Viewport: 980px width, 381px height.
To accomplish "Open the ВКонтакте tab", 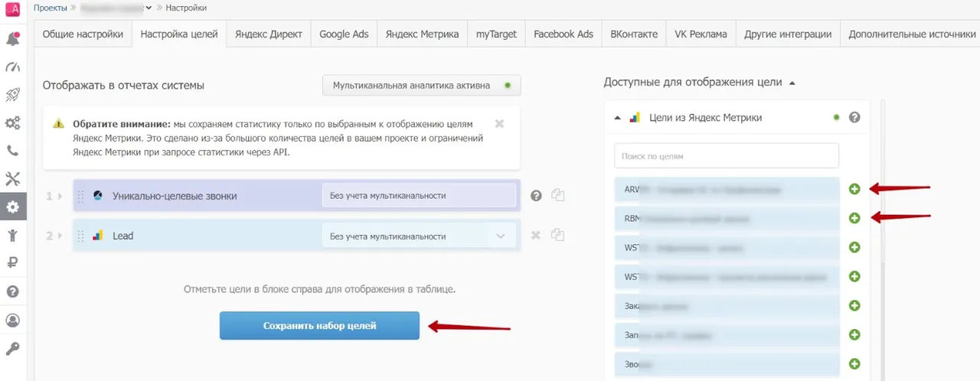I will point(634,34).
